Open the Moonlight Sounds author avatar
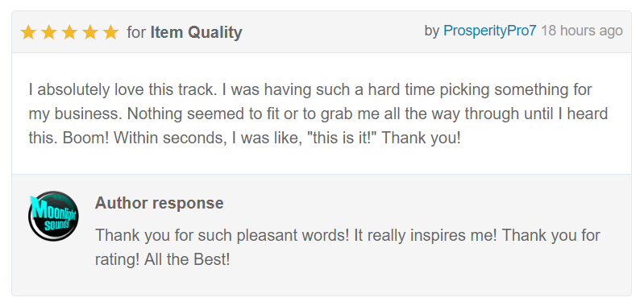Screen dimensions: 644x306 point(53,216)
